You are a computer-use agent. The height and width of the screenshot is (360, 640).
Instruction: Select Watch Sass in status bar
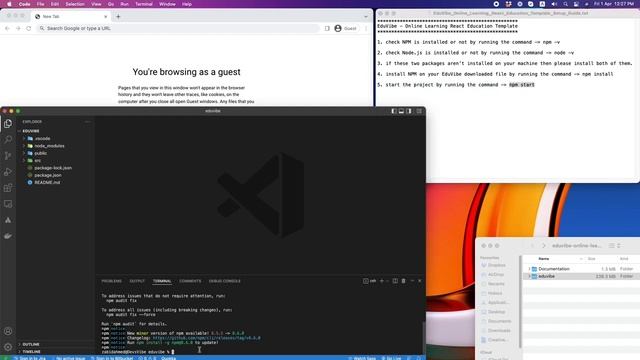[x=362, y=358]
